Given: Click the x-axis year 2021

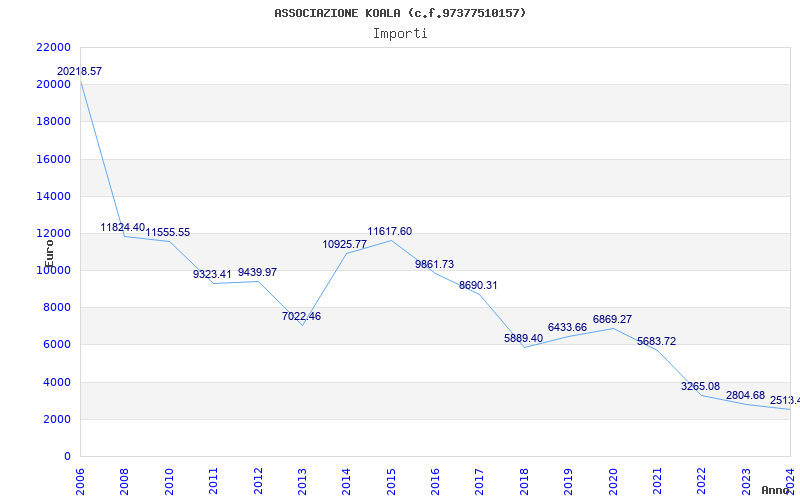Looking at the screenshot, I should pyautogui.click(x=657, y=481).
